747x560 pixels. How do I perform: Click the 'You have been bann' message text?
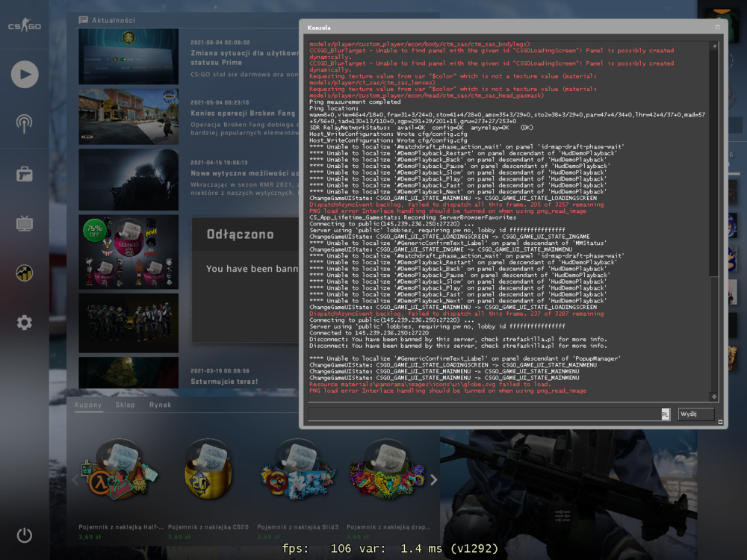pos(252,269)
